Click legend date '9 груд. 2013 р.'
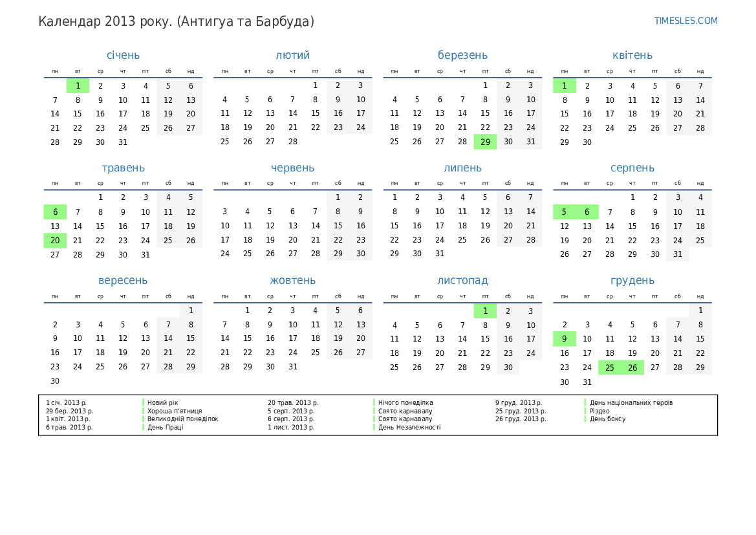 click(518, 402)
